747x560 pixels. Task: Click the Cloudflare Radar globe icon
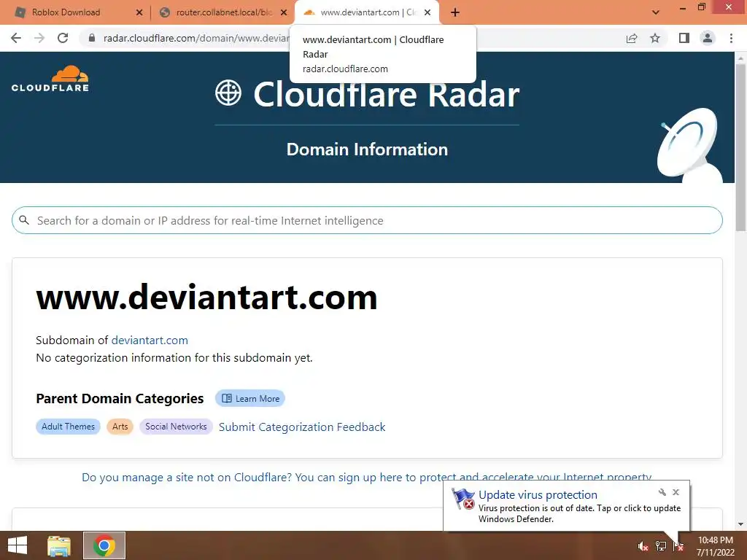[228, 93]
